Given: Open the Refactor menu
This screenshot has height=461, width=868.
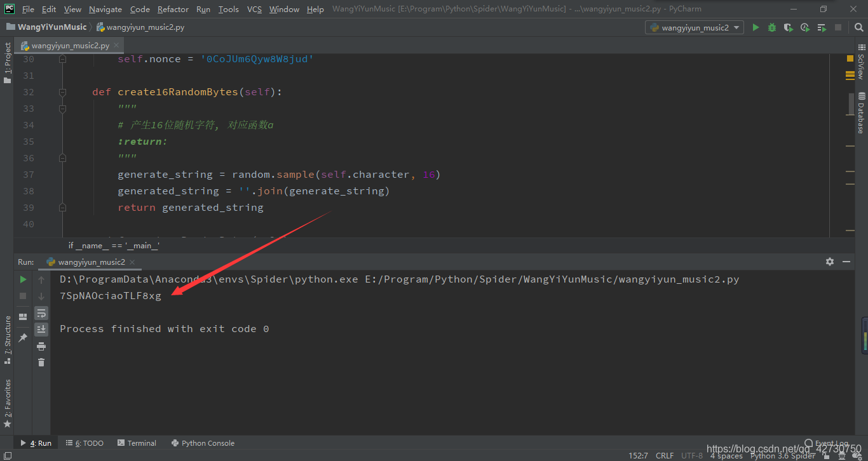Looking at the screenshot, I should click(173, 9).
